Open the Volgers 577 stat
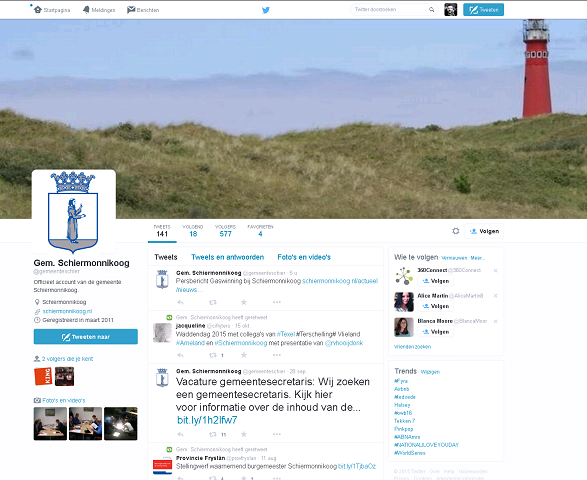Image resolution: width=587 pixels, height=480 pixels. pyautogui.click(x=225, y=231)
